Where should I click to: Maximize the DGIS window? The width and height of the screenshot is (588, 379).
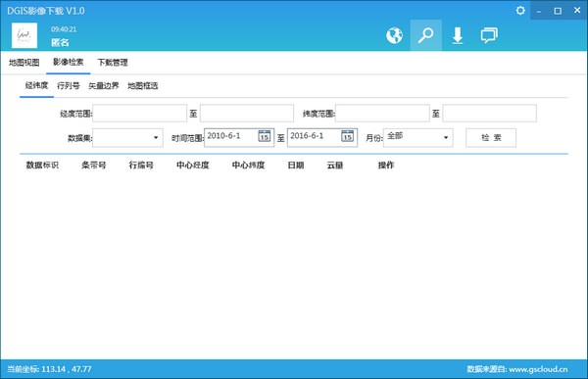pyautogui.click(x=558, y=11)
